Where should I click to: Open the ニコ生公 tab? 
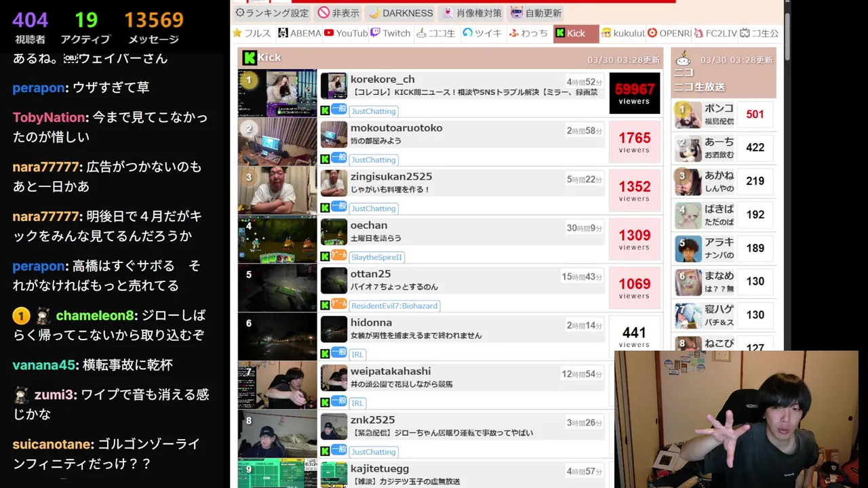pyautogui.click(x=759, y=33)
